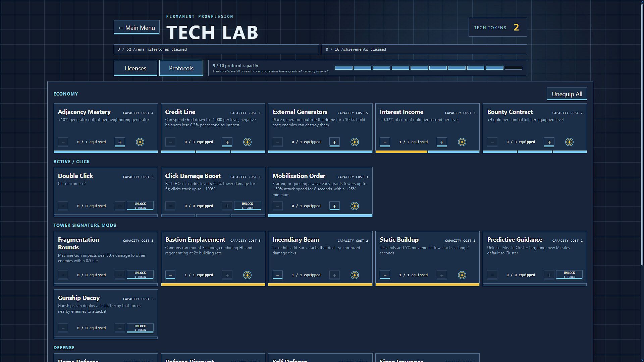
Task: Click the token icon on Bounty Contract
Action: [569, 142]
